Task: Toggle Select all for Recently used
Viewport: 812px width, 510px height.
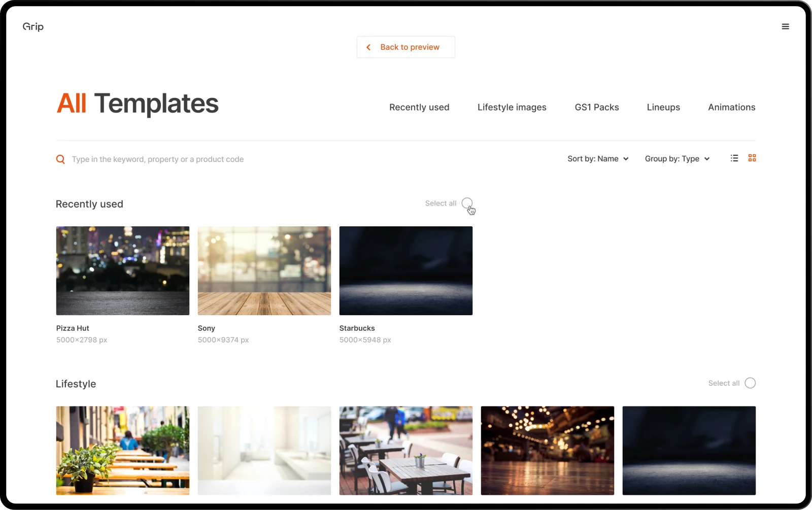Action: (467, 203)
